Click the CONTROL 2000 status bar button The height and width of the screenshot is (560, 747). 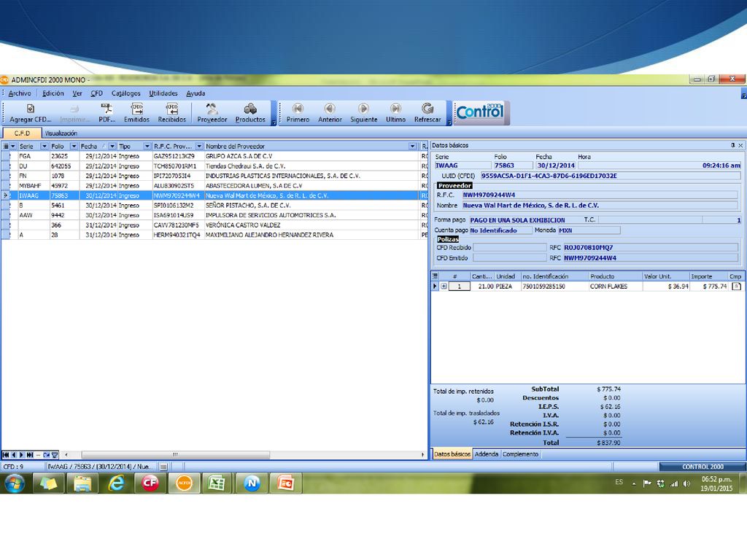pos(703,467)
